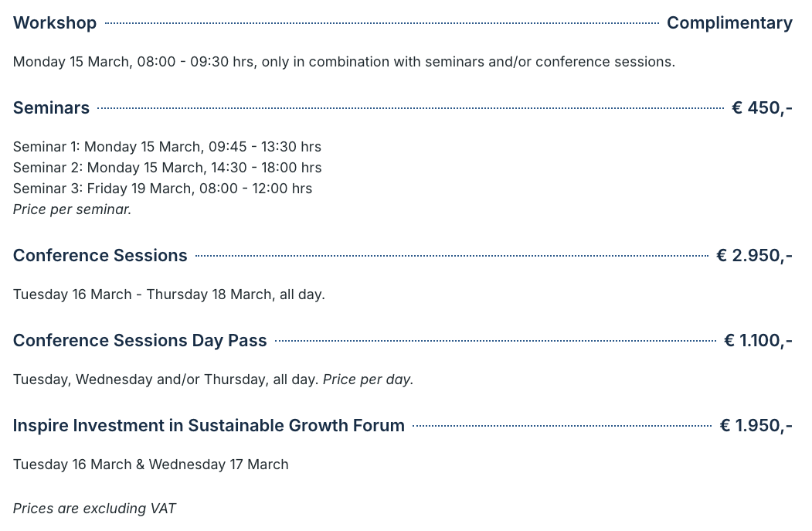The height and width of the screenshot is (531, 812).
Task: Click the Conference Sessions heading
Action: click(x=100, y=255)
